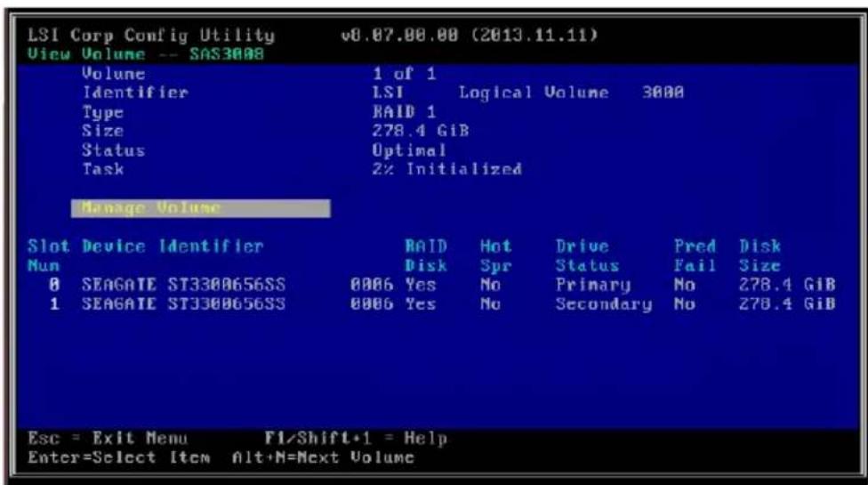Click the View Volume -- SAS3008 heading

click(146, 54)
